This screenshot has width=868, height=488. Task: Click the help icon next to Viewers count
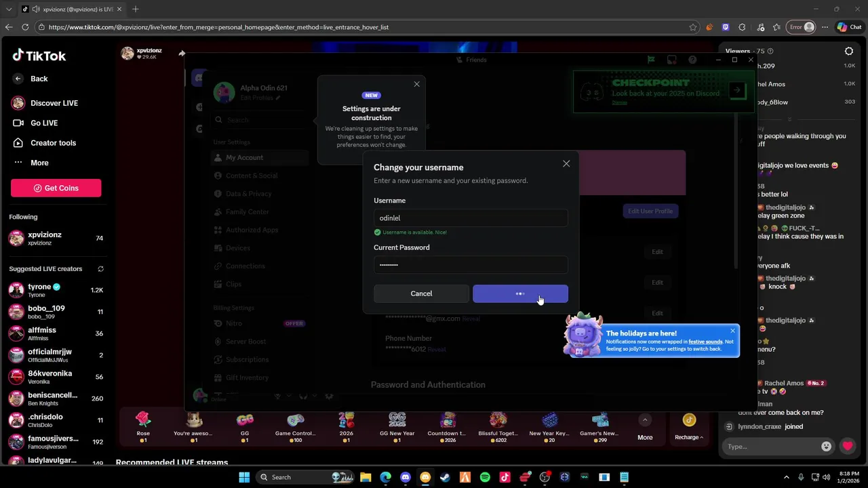coord(770,51)
